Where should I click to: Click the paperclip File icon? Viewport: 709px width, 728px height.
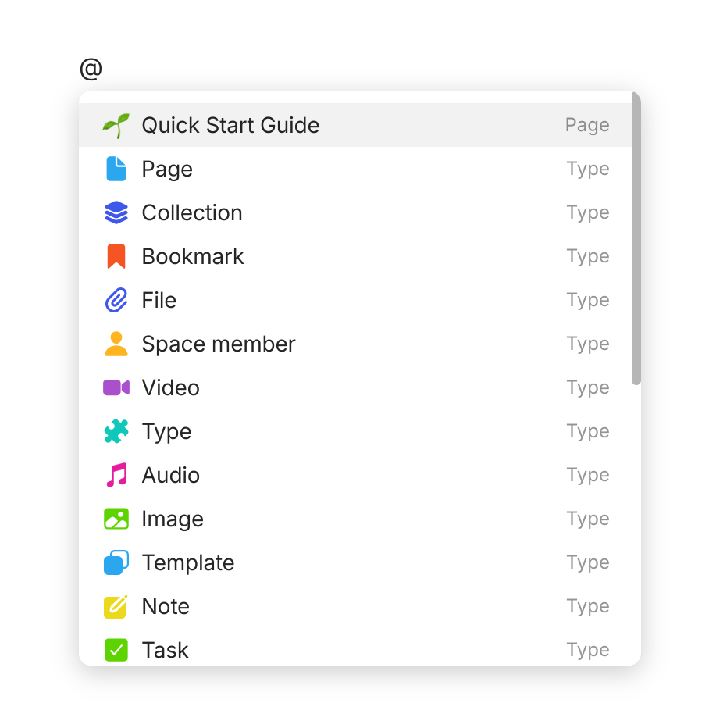pyautogui.click(x=116, y=301)
